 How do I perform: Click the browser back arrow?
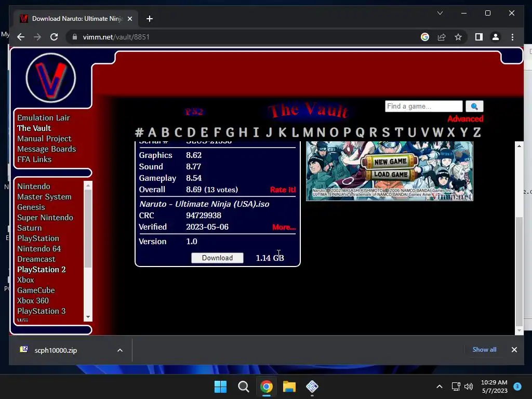pyautogui.click(x=21, y=37)
